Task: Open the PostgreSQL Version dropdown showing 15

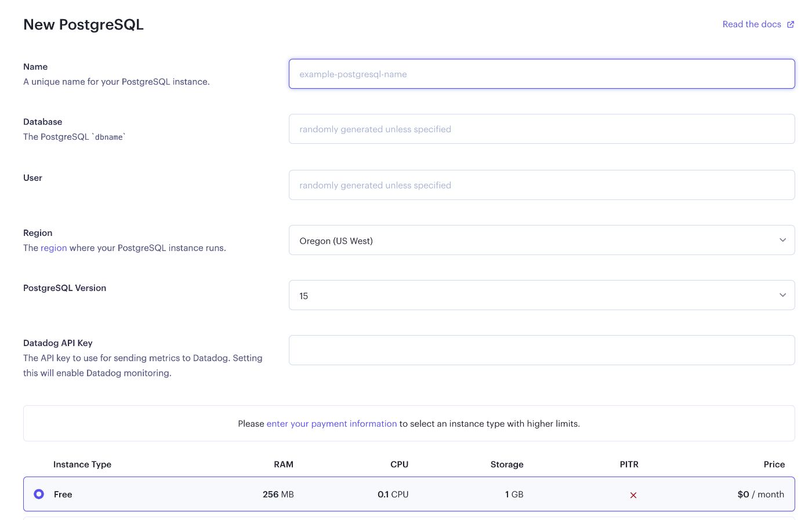Action: 541,295
